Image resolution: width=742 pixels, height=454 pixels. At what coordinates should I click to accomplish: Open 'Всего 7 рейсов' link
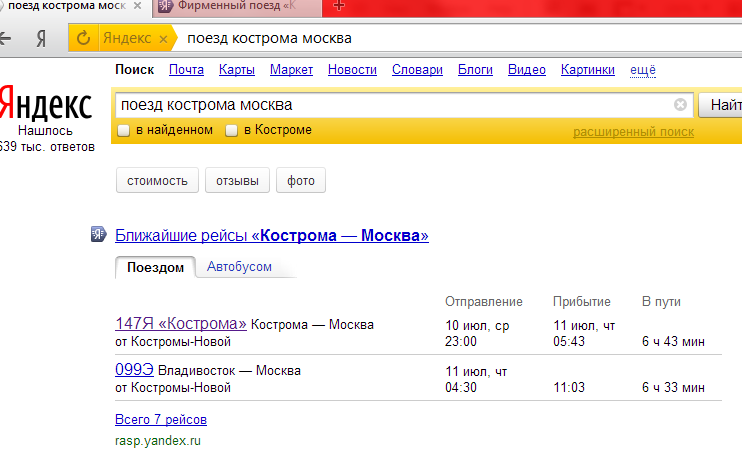coord(161,419)
